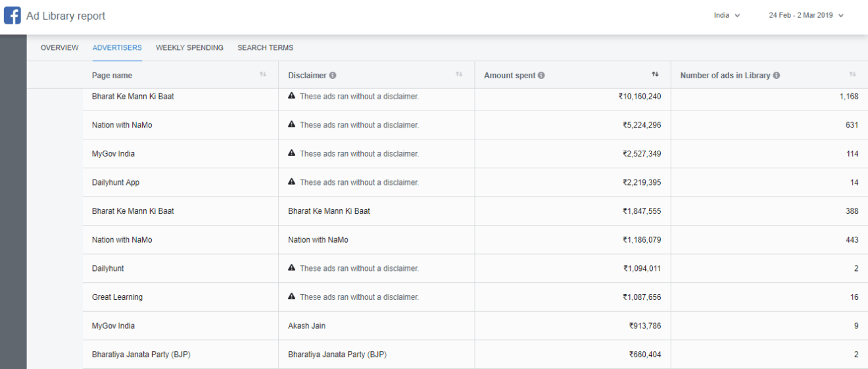868x369 pixels.
Task: Click the Akash Jain disclaimer entry
Action: 306,326
